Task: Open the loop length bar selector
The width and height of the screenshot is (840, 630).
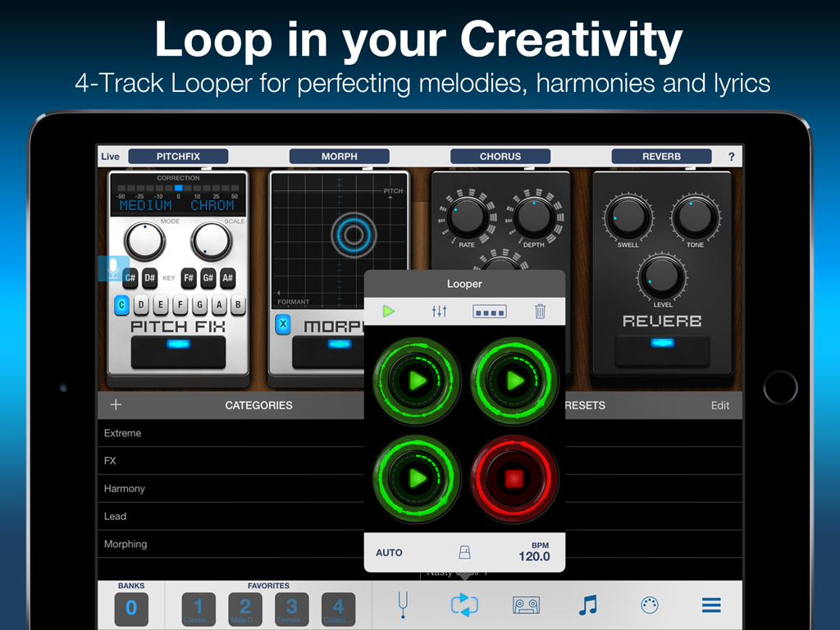Action: coord(489,312)
